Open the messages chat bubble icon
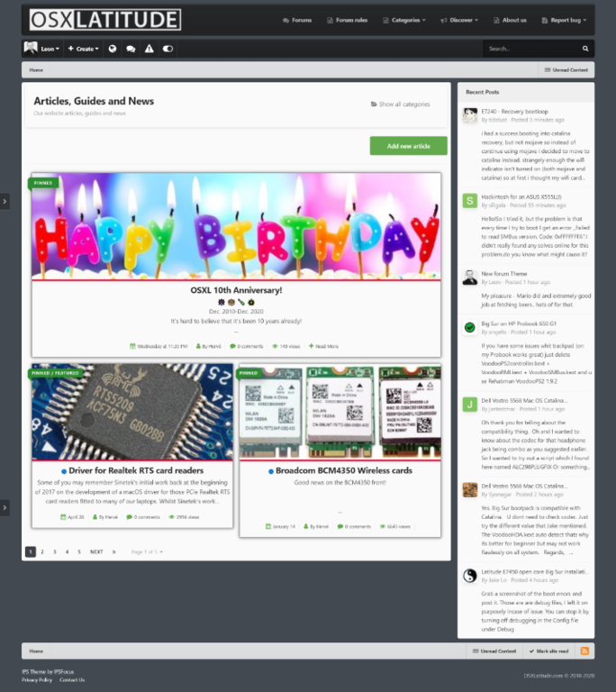The width and height of the screenshot is (616, 692). 131,49
